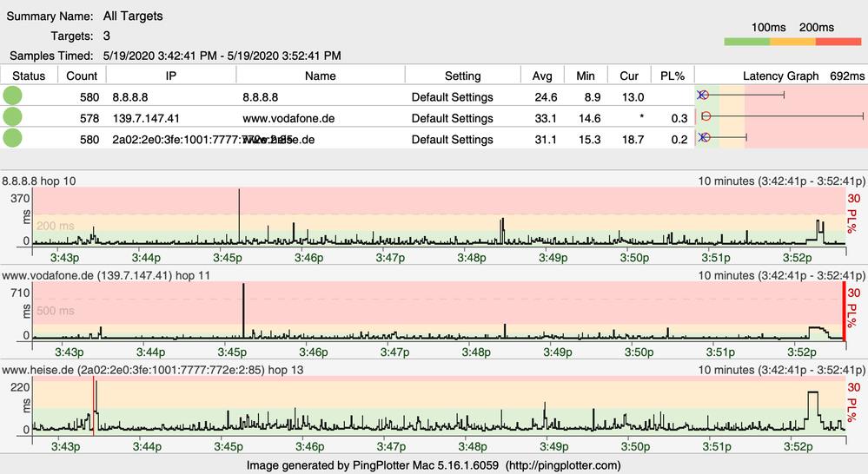Click the green segment of latency legend

(746, 42)
